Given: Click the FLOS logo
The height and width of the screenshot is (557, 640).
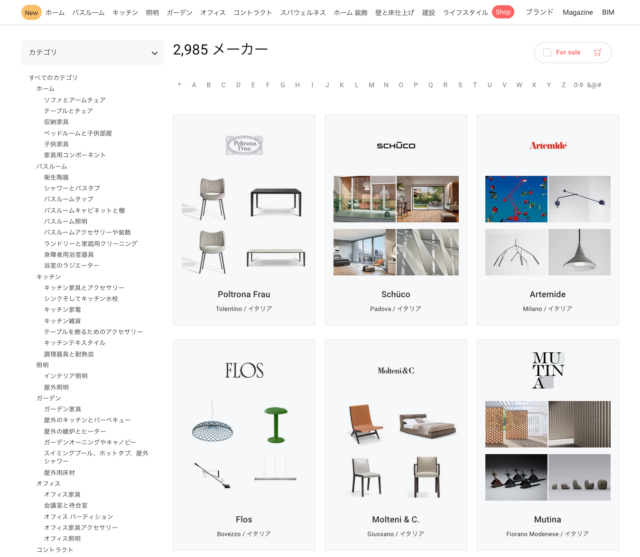Looking at the screenshot, I should [x=244, y=371].
